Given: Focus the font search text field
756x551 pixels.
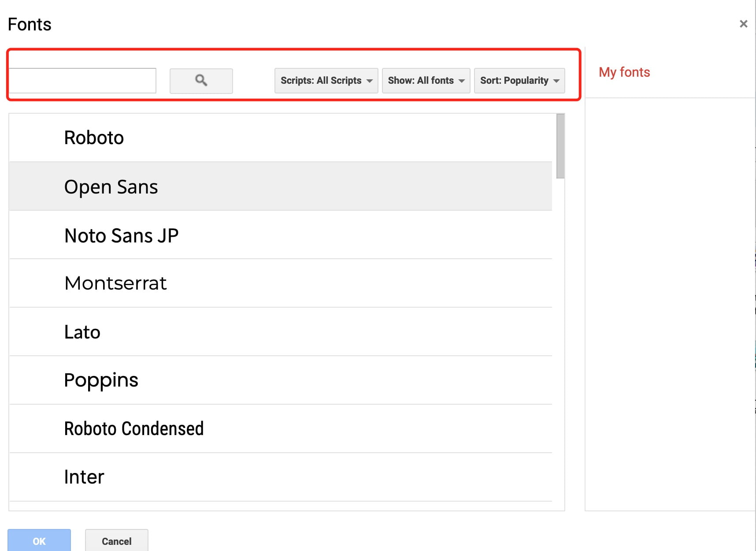Looking at the screenshot, I should click(x=82, y=81).
